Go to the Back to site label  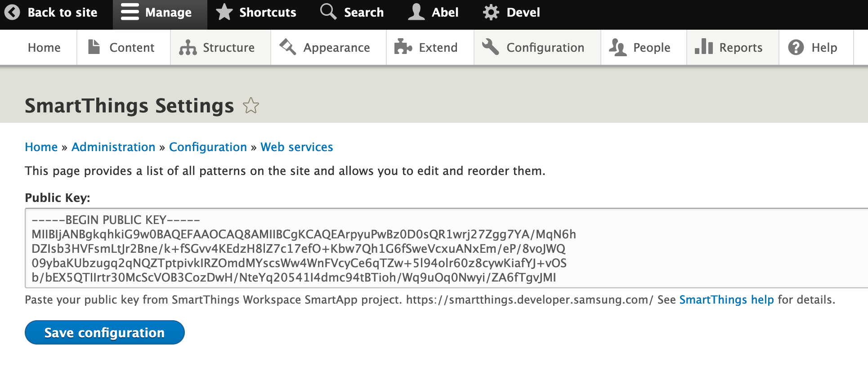pos(63,13)
